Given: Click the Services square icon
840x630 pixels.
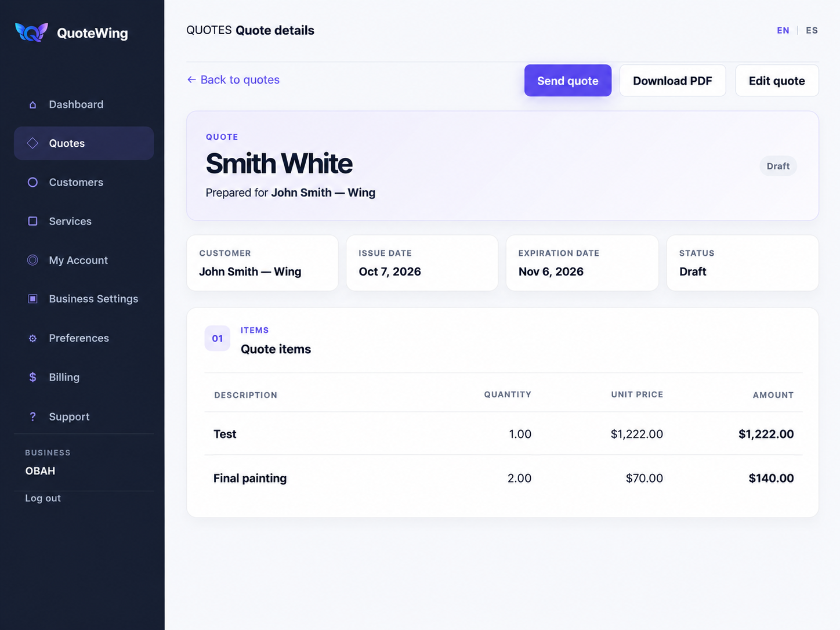Looking at the screenshot, I should coord(32,221).
